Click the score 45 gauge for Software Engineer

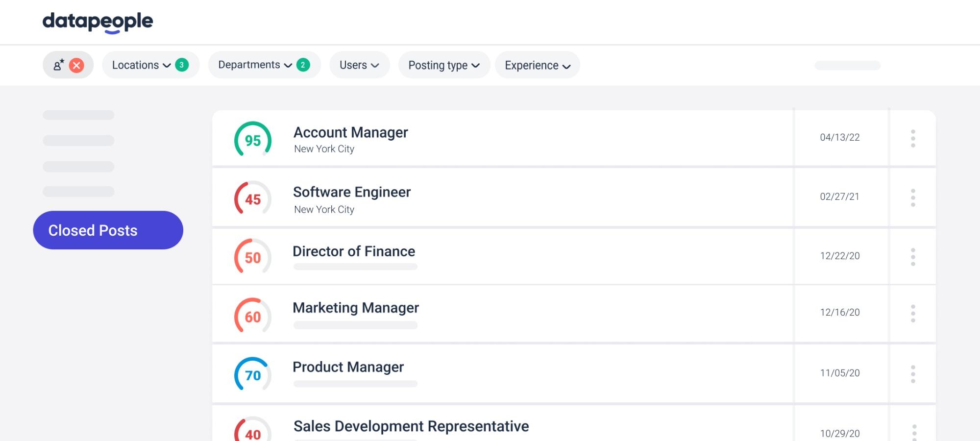[253, 198]
